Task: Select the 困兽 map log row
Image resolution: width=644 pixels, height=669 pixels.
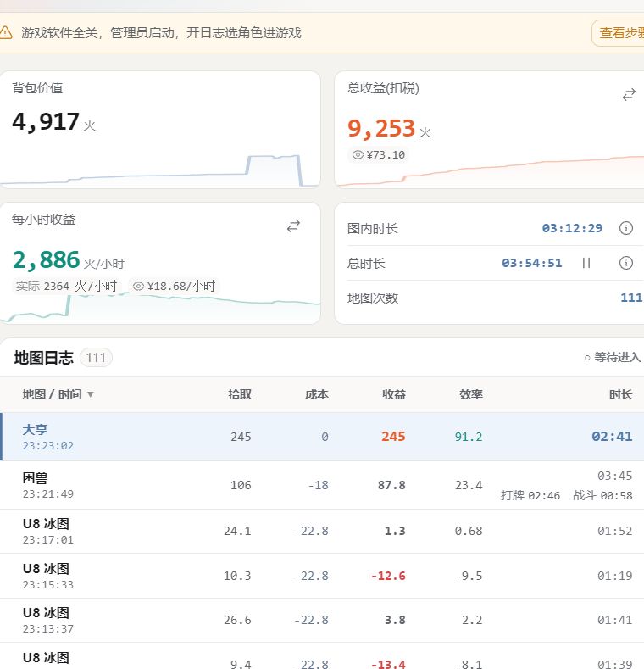Action: pyautogui.click(x=322, y=485)
